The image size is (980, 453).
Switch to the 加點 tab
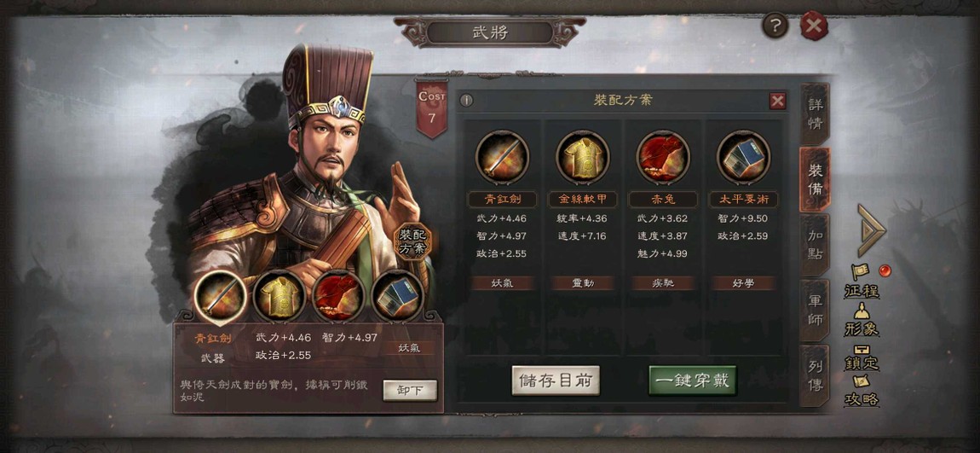pos(815,246)
